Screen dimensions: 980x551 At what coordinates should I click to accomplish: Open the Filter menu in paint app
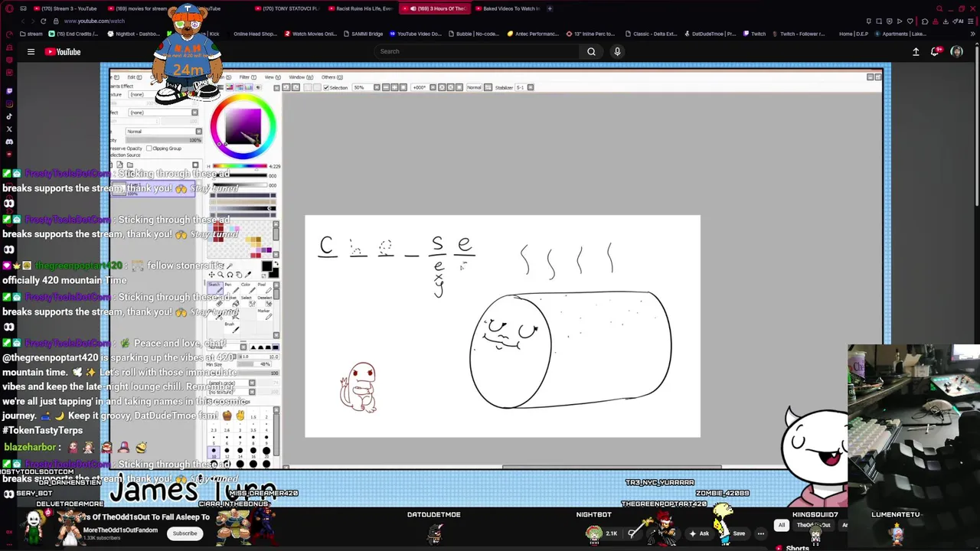coord(247,77)
